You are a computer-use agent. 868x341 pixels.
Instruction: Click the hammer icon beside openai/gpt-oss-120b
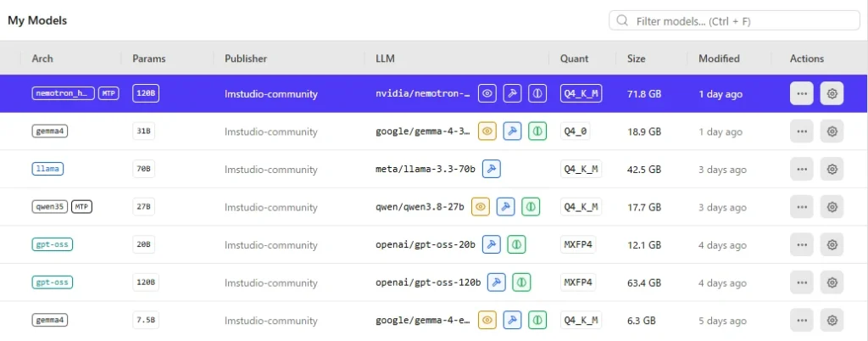(497, 282)
